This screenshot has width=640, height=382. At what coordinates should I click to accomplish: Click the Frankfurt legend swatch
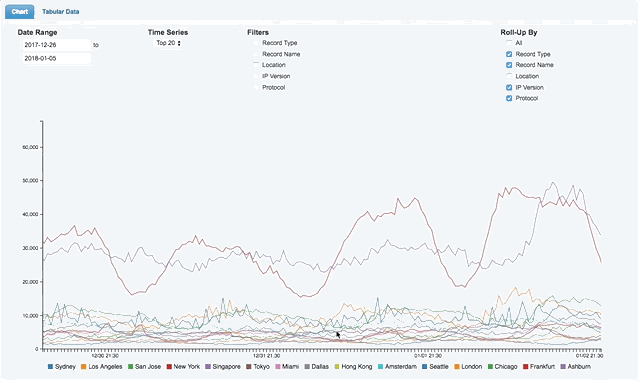526,366
